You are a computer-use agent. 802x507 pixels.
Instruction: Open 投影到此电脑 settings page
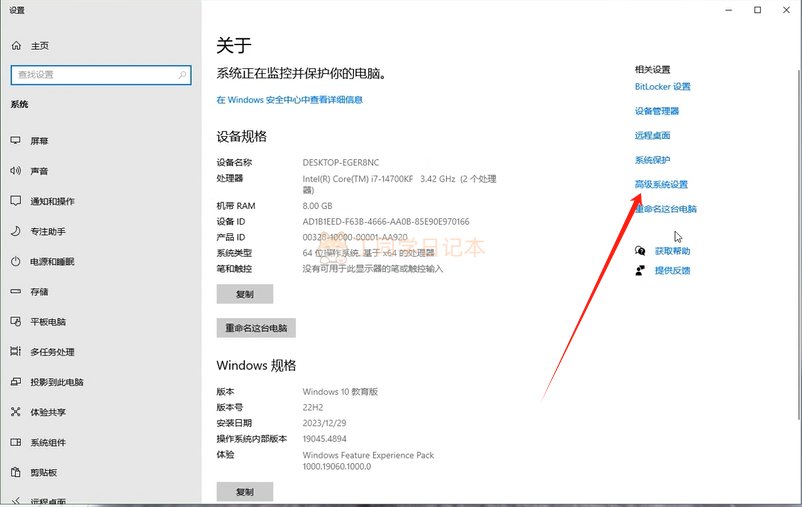[56, 382]
